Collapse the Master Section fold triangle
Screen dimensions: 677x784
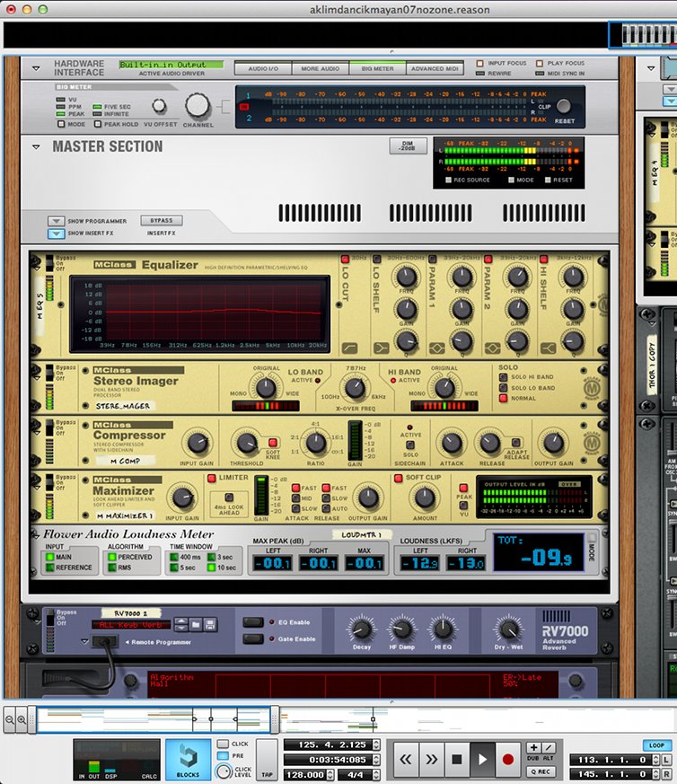36,147
